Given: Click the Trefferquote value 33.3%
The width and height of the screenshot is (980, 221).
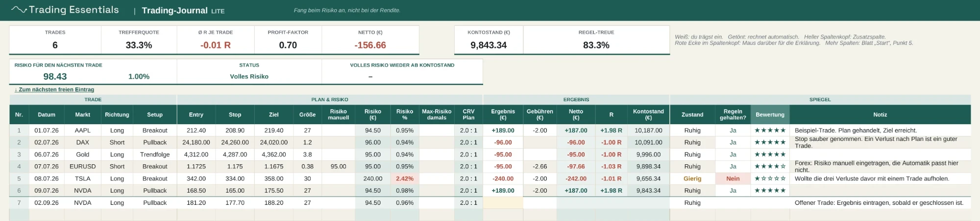Looking at the screenshot, I should pyautogui.click(x=139, y=45).
